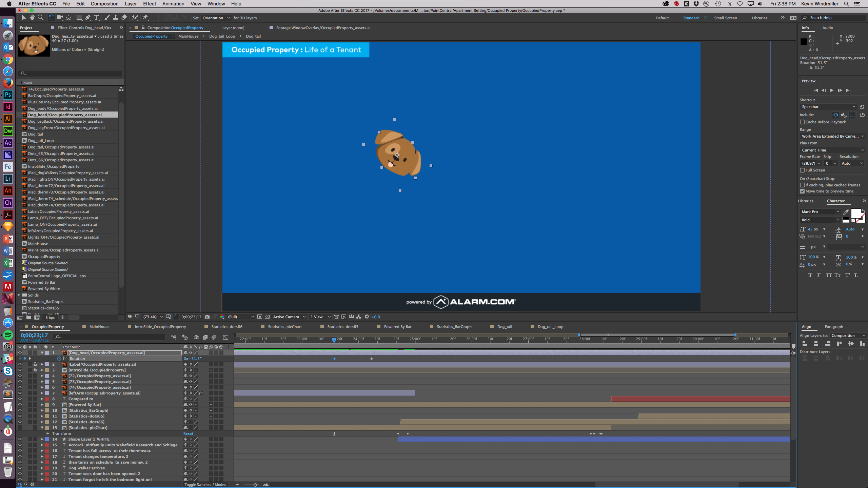Select the Zoom tool in toolbar
The width and height of the screenshot is (868, 488).
41,18
